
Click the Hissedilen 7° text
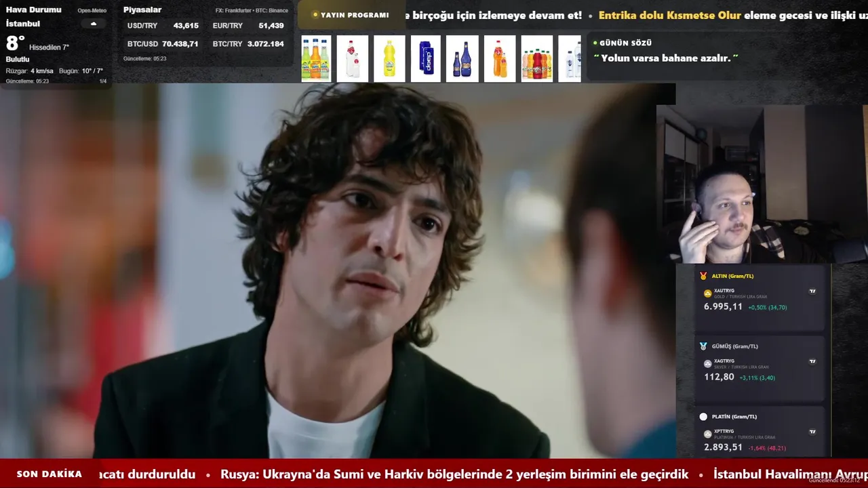click(x=49, y=47)
